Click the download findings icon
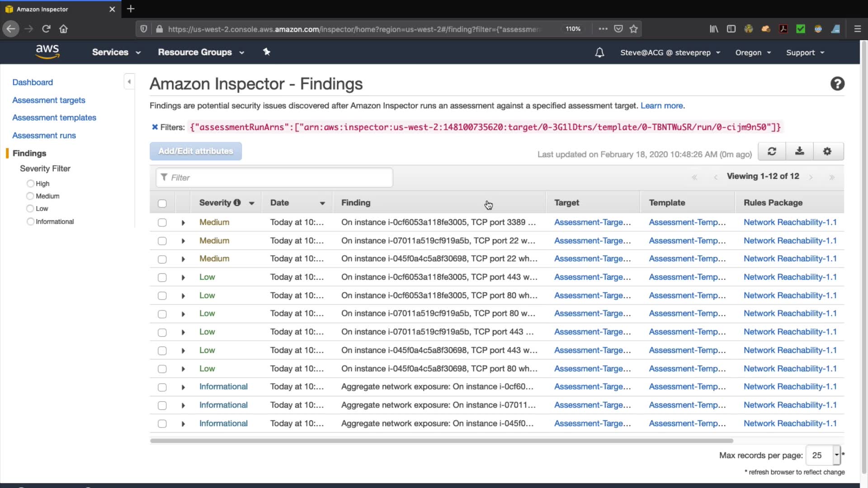 pyautogui.click(x=799, y=151)
